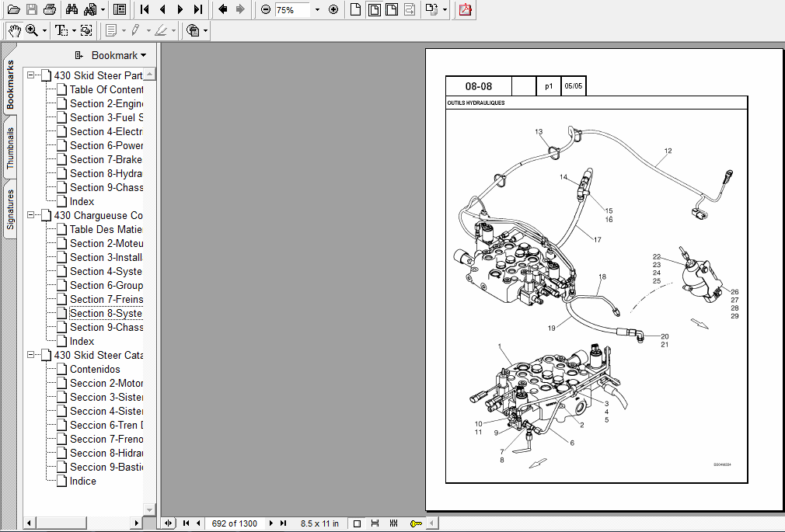The width and height of the screenshot is (785, 532).
Task: Click the Pencil markup tool icon
Action: click(x=135, y=30)
